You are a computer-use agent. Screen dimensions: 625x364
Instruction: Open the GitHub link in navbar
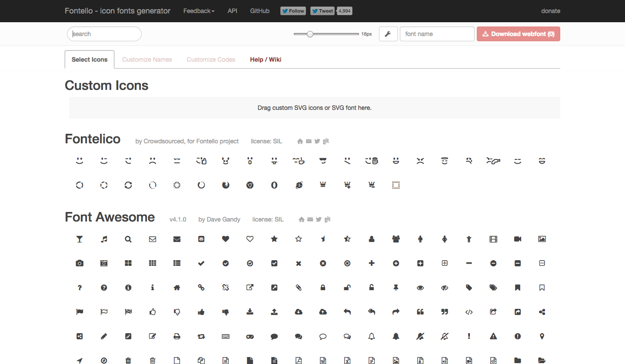260,11
